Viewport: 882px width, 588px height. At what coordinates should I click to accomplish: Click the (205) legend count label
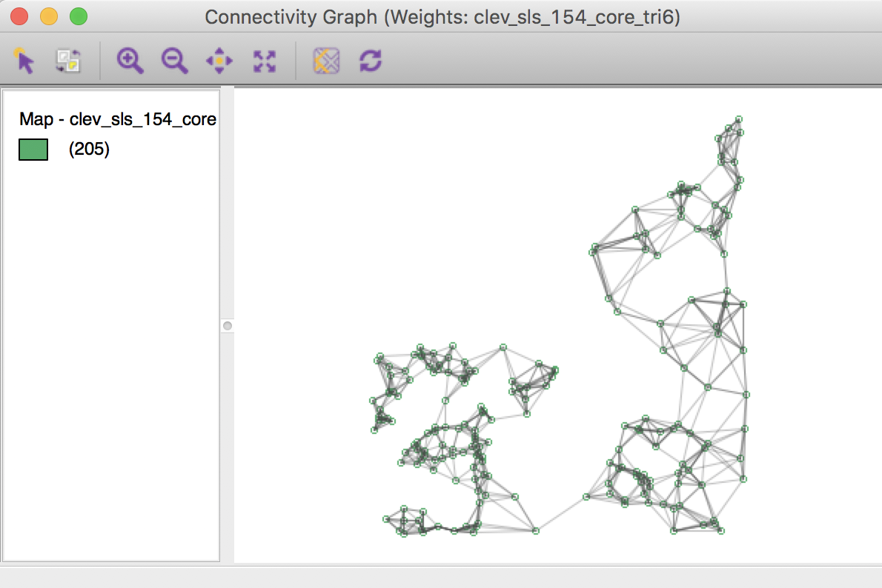[89, 149]
